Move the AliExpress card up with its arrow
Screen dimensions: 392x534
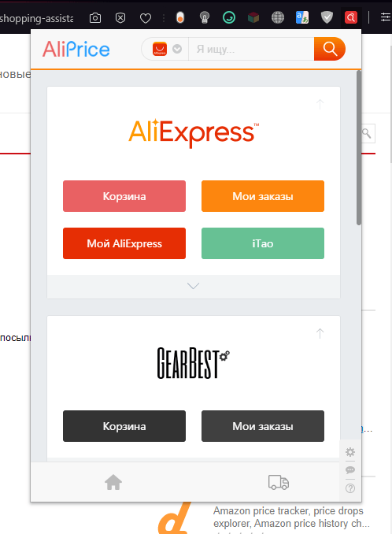coord(320,104)
